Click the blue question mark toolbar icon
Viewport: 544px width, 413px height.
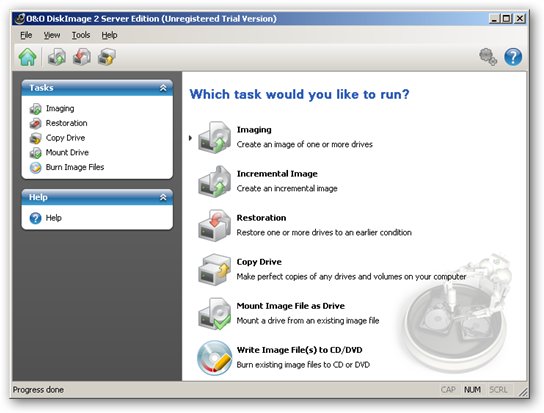(513, 57)
